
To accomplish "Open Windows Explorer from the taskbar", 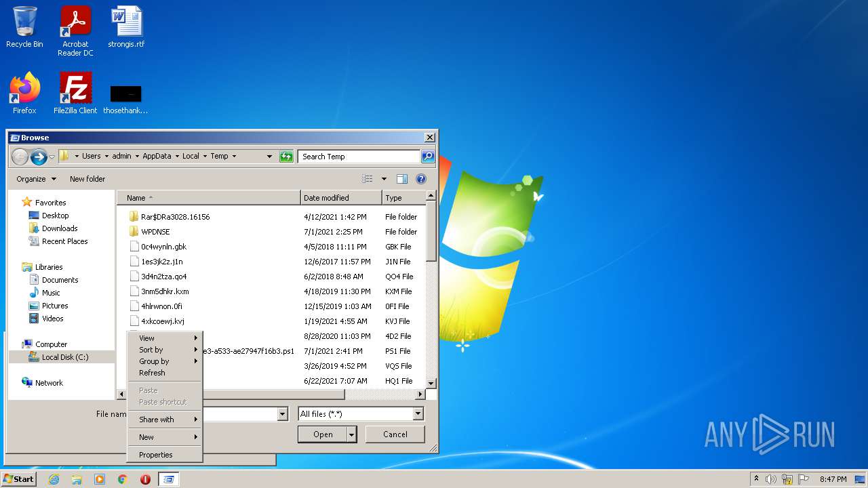I will click(x=77, y=479).
